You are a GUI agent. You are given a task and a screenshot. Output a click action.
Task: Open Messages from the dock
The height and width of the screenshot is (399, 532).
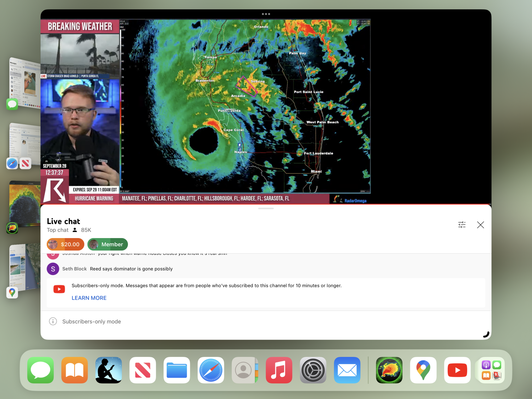40,370
